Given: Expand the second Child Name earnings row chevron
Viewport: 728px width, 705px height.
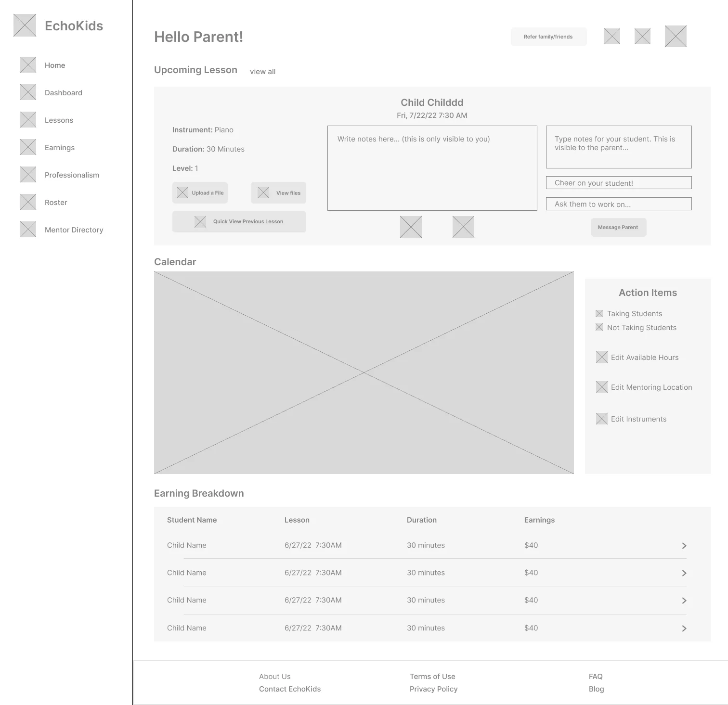Looking at the screenshot, I should (x=684, y=573).
